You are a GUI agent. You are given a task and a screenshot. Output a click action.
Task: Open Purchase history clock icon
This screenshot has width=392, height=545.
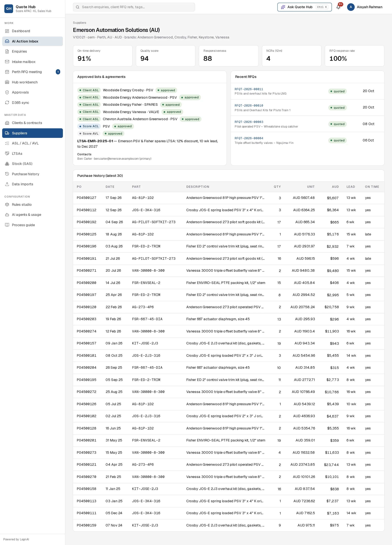[7, 174]
